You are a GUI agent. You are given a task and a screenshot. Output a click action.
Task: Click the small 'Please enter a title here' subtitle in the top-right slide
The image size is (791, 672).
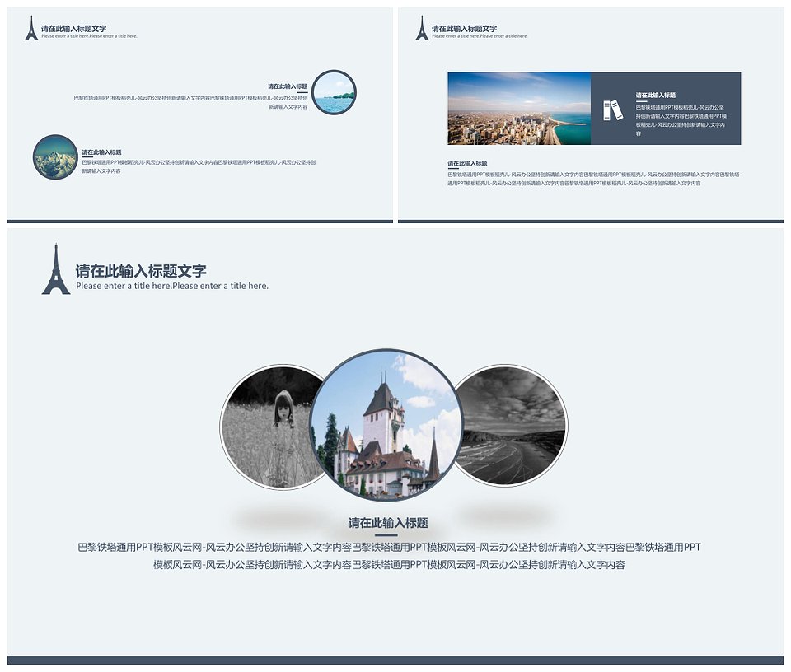[480, 36]
